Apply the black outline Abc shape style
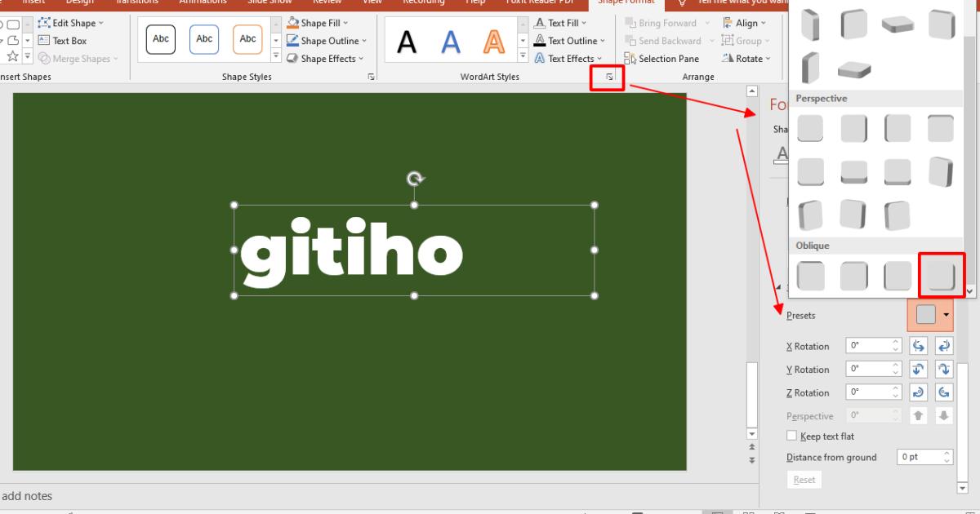Viewport: 980px width, 514px height. pos(161,39)
